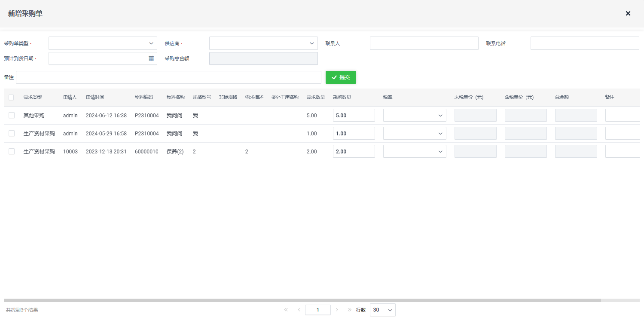The width and height of the screenshot is (644, 321).
Task: Jump to last page arrow
Action: pyautogui.click(x=349, y=310)
